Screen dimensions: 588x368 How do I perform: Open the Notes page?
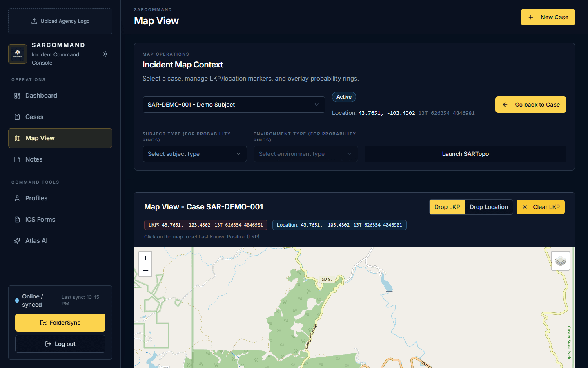60,159
